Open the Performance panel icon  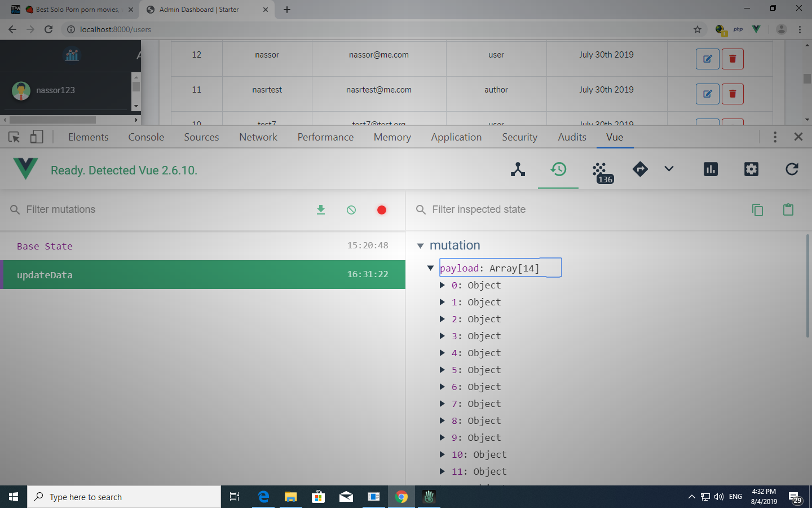coord(710,169)
